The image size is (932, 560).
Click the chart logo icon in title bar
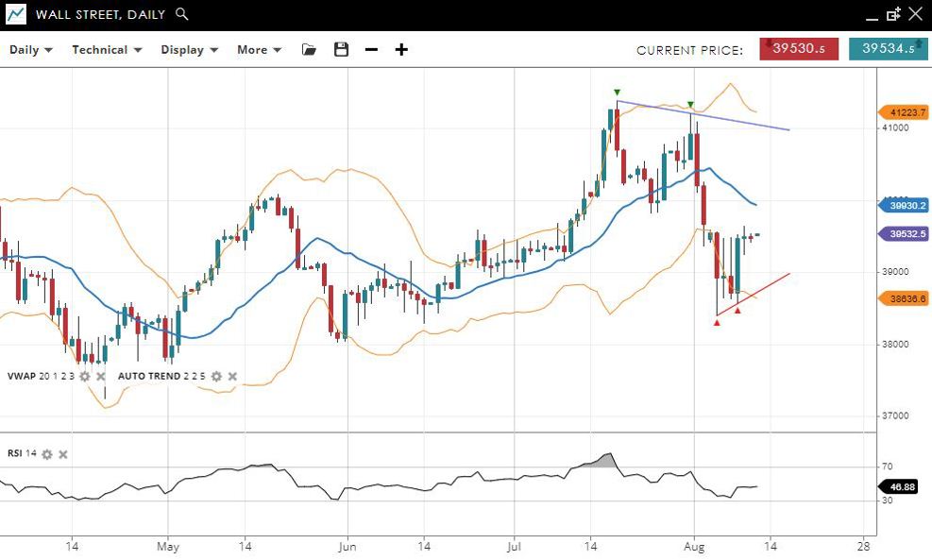pyautogui.click(x=16, y=14)
